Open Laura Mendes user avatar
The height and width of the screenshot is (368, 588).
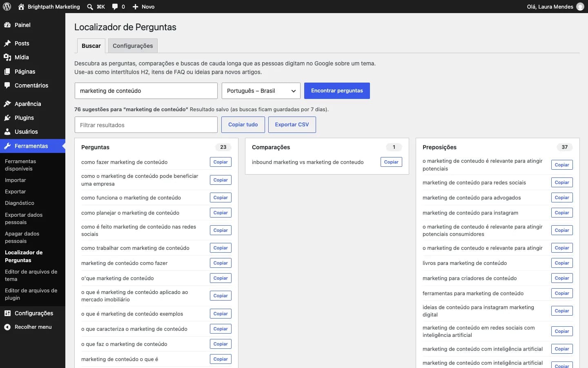[580, 7]
